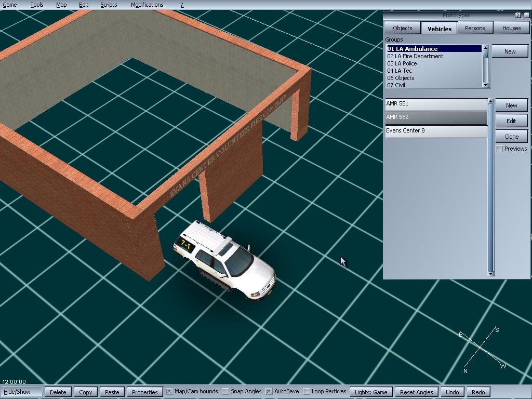Select the 03 LA Police group

point(434,63)
